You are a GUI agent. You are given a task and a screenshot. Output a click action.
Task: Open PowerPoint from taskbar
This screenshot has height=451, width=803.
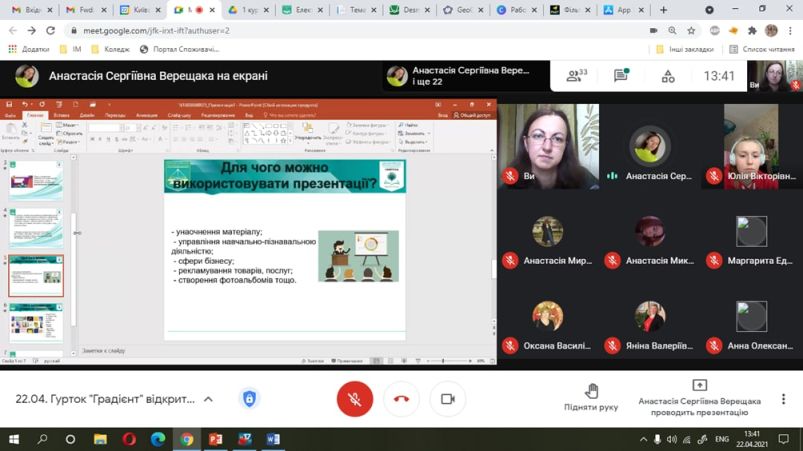click(215, 439)
